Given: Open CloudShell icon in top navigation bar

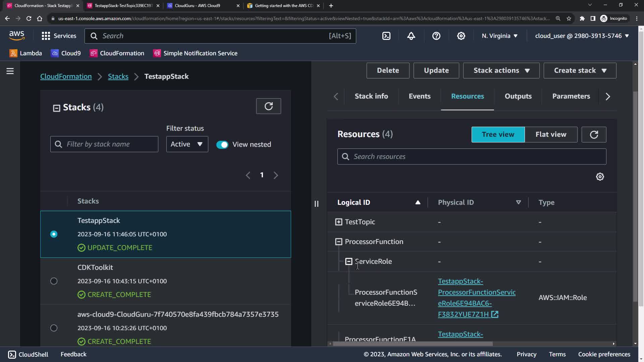Looking at the screenshot, I should click(x=386, y=36).
